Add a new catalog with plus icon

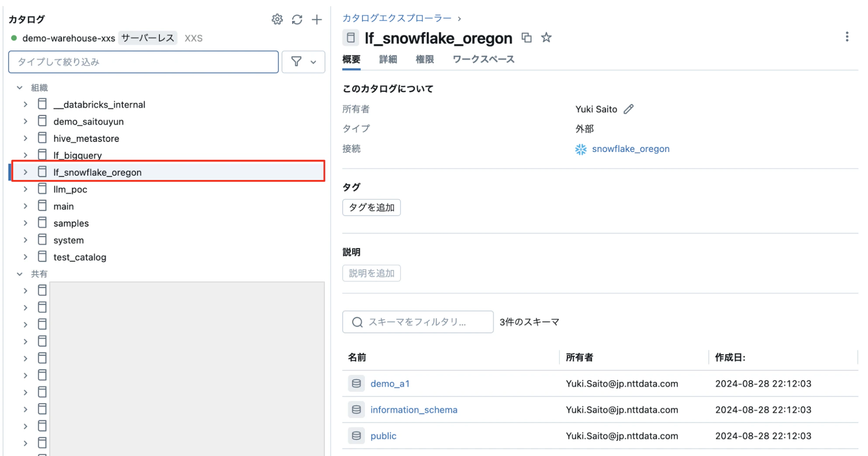(x=317, y=19)
